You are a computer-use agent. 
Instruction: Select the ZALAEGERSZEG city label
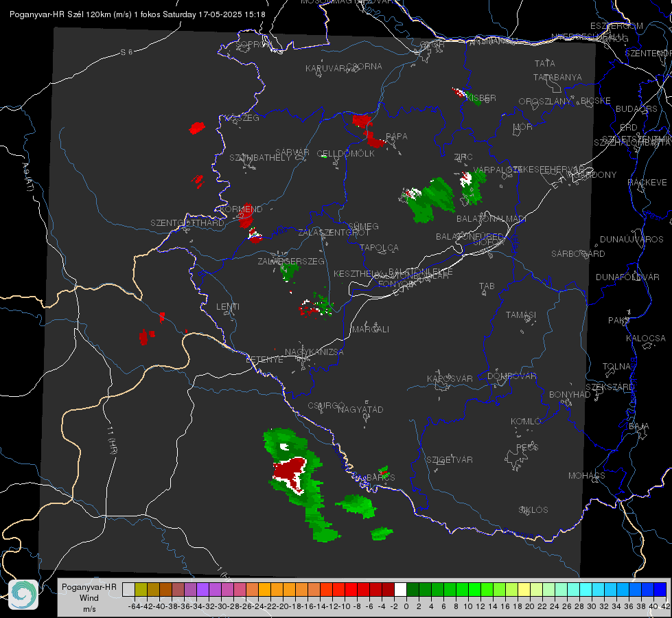click(x=291, y=262)
